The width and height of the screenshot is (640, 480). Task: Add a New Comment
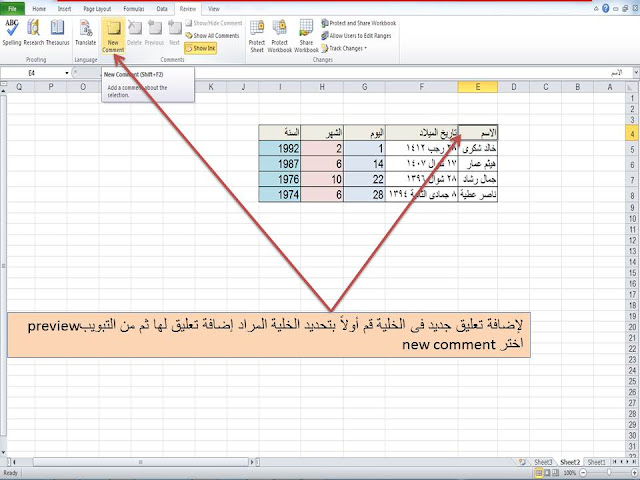(x=113, y=36)
